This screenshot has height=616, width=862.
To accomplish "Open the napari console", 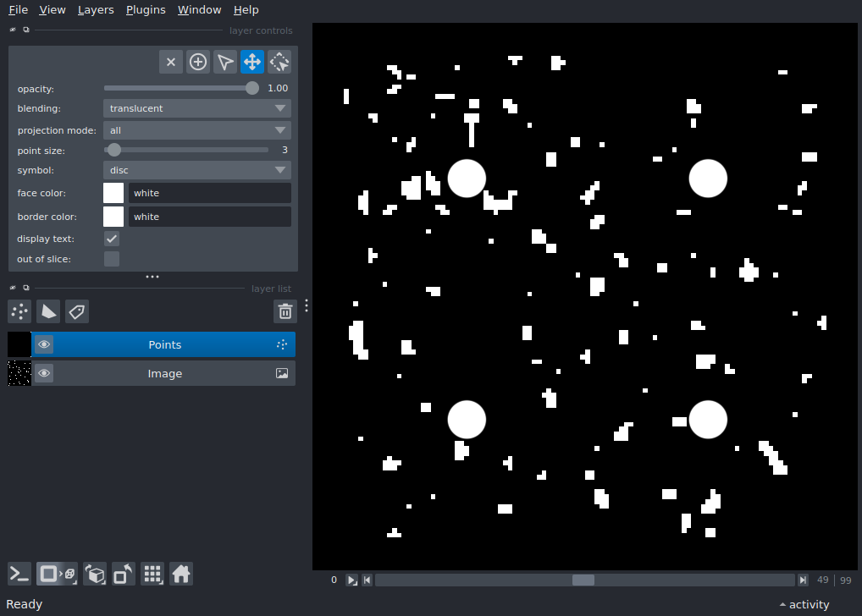I will [19, 574].
